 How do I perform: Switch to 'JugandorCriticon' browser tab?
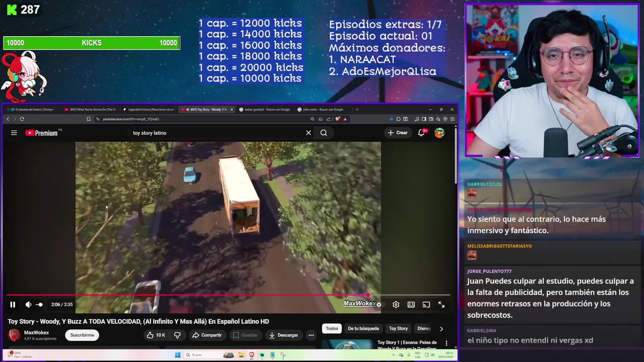click(x=149, y=110)
